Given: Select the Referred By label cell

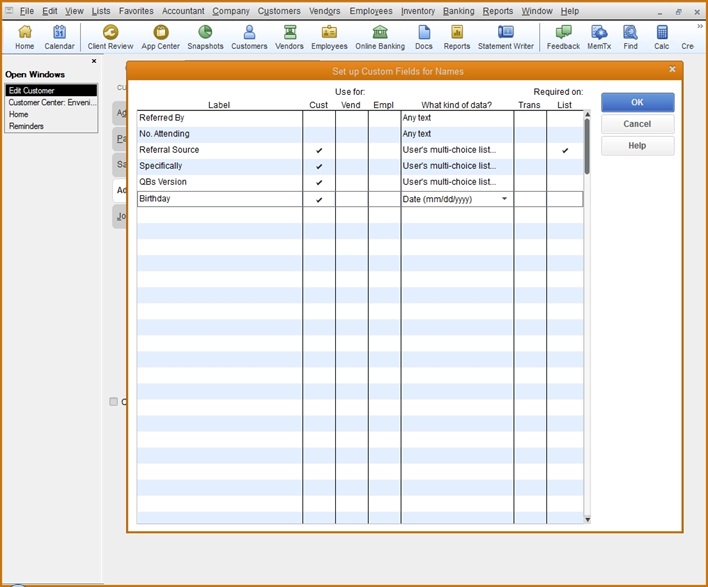Looking at the screenshot, I should 220,118.
